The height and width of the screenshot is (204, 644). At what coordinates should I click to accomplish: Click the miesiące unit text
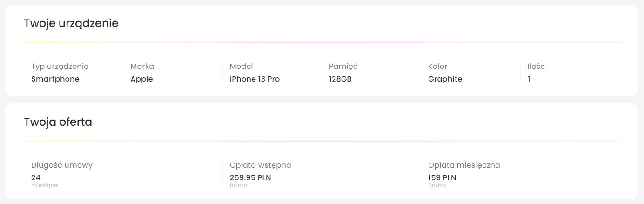44,185
